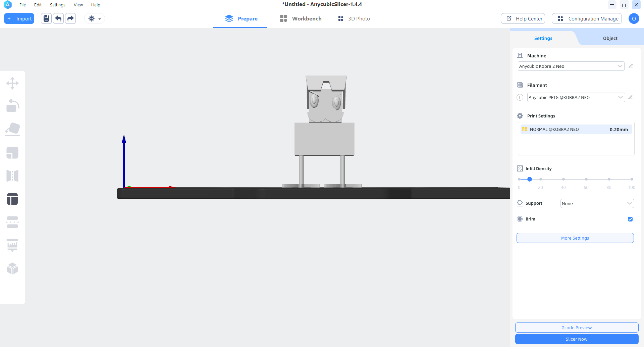Click the AnycubicSlicer logo icon
Screen dimensions: 644x347
click(x=7, y=5)
